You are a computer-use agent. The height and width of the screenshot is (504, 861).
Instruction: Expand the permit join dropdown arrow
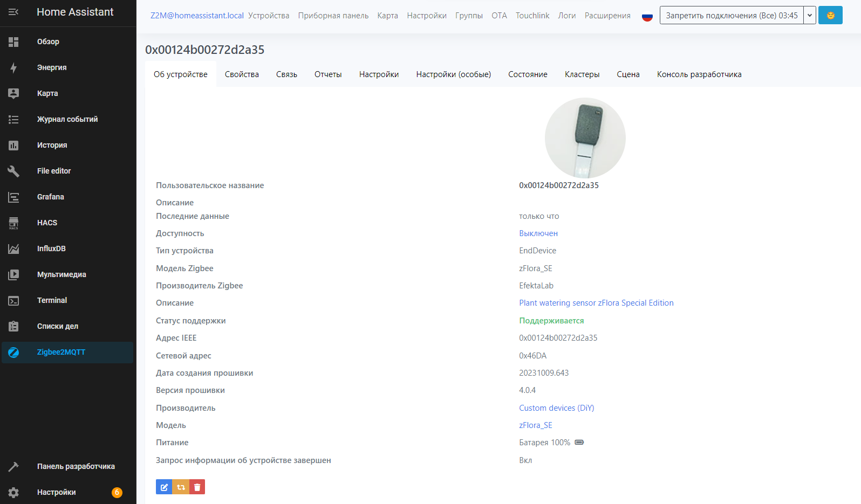(809, 15)
